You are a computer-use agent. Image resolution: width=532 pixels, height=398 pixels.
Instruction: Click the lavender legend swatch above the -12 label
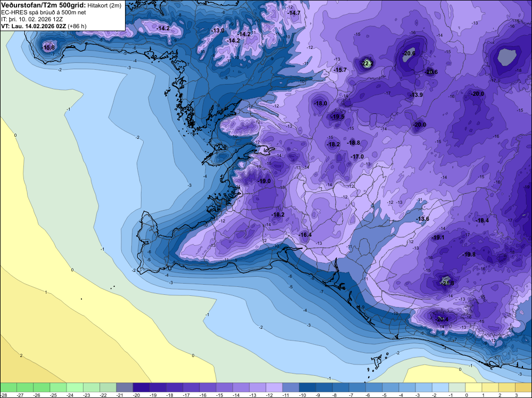(274, 387)
